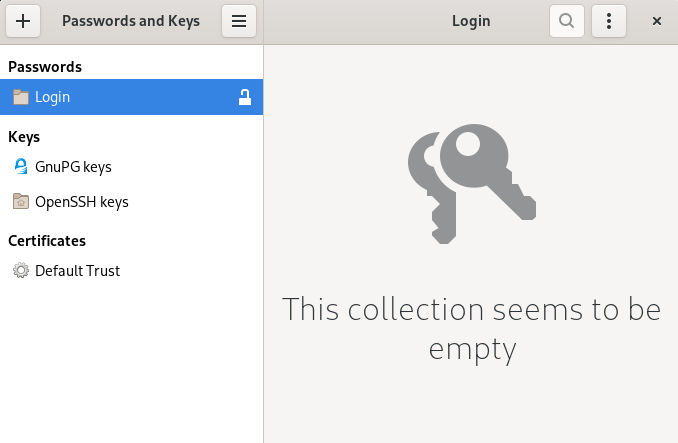The height and width of the screenshot is (443, 678).
Task: Click the empty collection message text
Action: click(x=471, y=328)
